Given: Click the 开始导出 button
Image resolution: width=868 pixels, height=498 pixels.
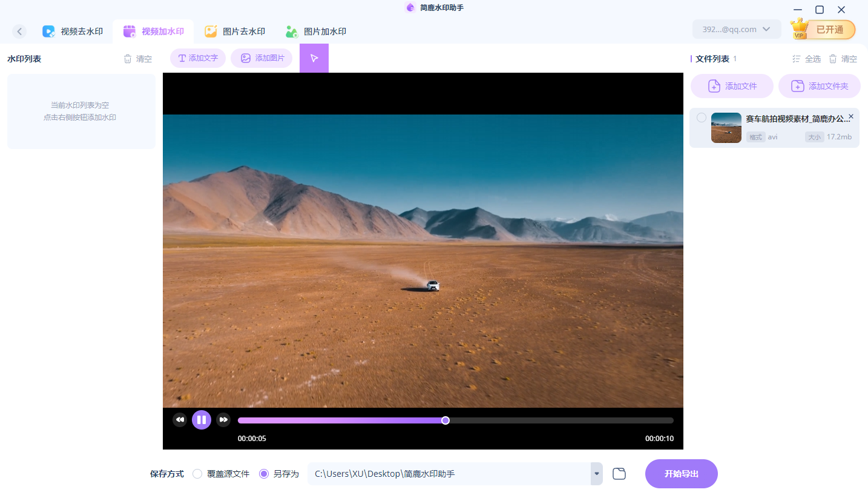Looking at the screenshot, I should pyautogui.click(x=681, y=474).
